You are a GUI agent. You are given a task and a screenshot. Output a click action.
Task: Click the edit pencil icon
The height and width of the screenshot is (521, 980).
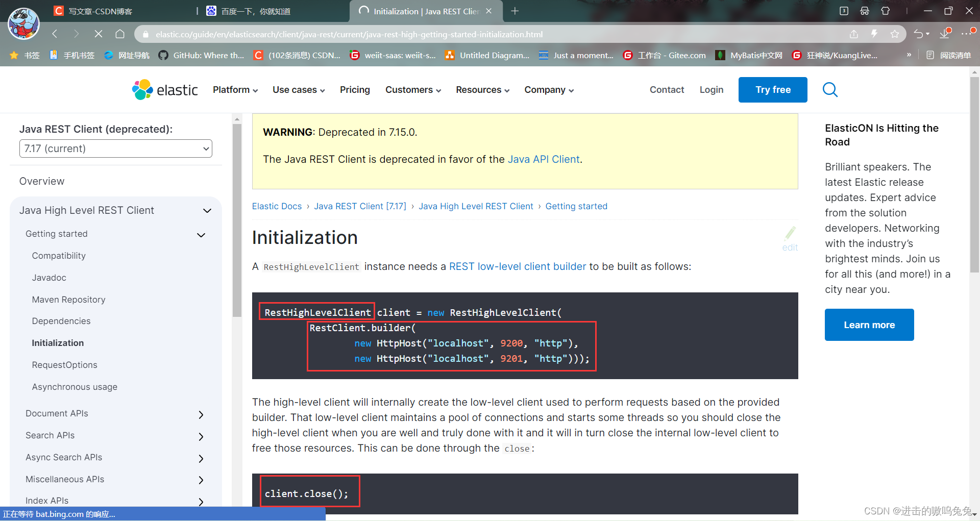tap(790, 239)
